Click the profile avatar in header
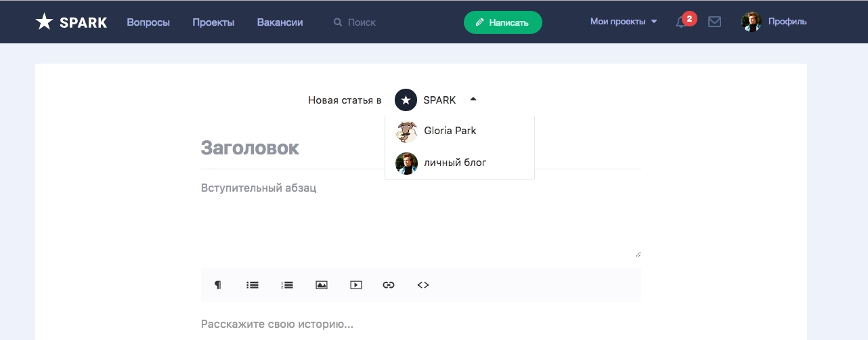Viewport: 868px width, 340px height. (x=752, y=22)
